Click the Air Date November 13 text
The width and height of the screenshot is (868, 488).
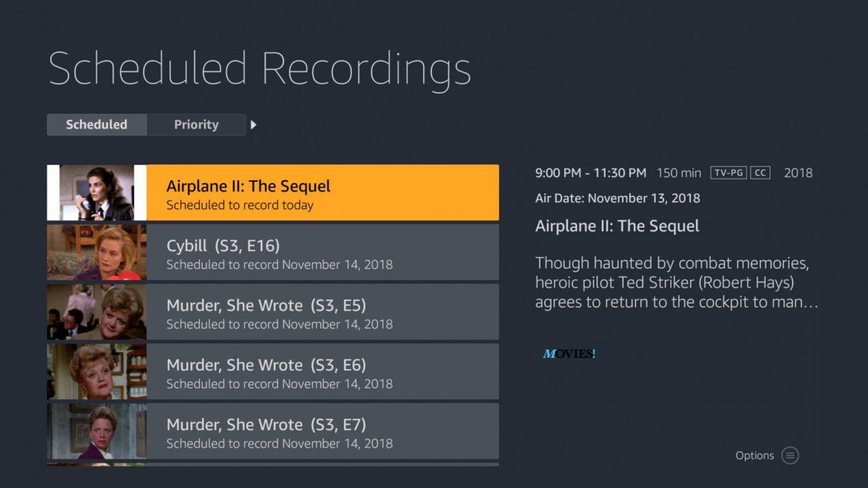(x=617, y=198)
